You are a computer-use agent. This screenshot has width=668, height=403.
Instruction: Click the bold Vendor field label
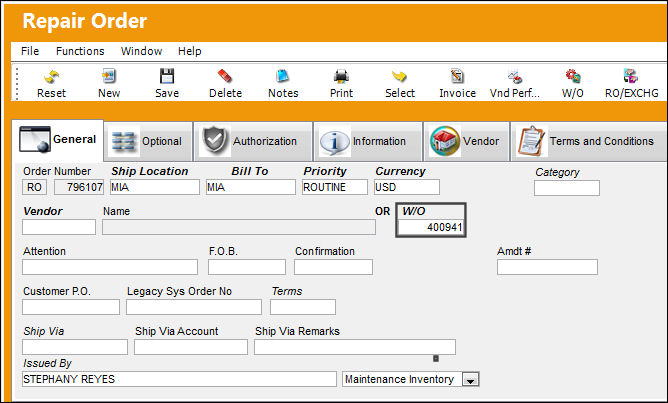[43, 211]
